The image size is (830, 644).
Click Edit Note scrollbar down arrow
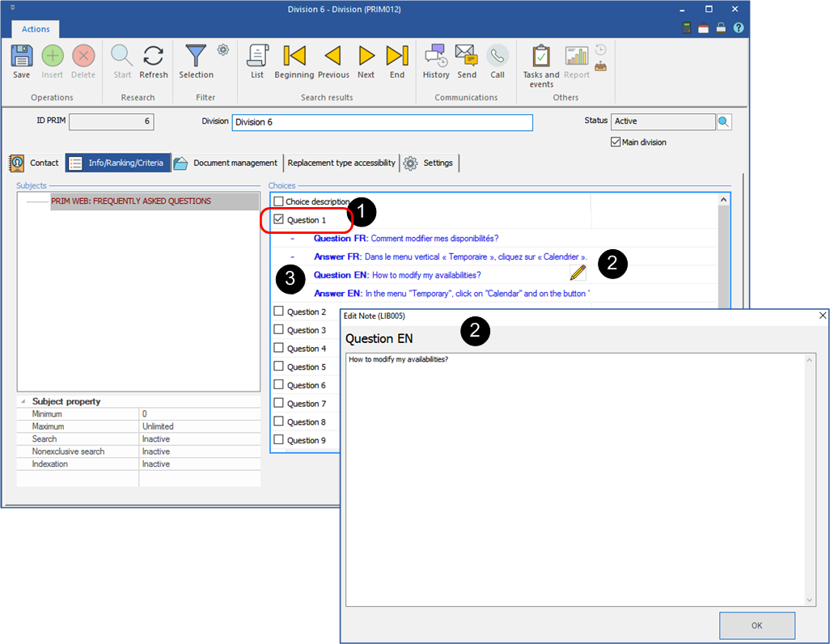pyautogui.click(x=809, y=600)
